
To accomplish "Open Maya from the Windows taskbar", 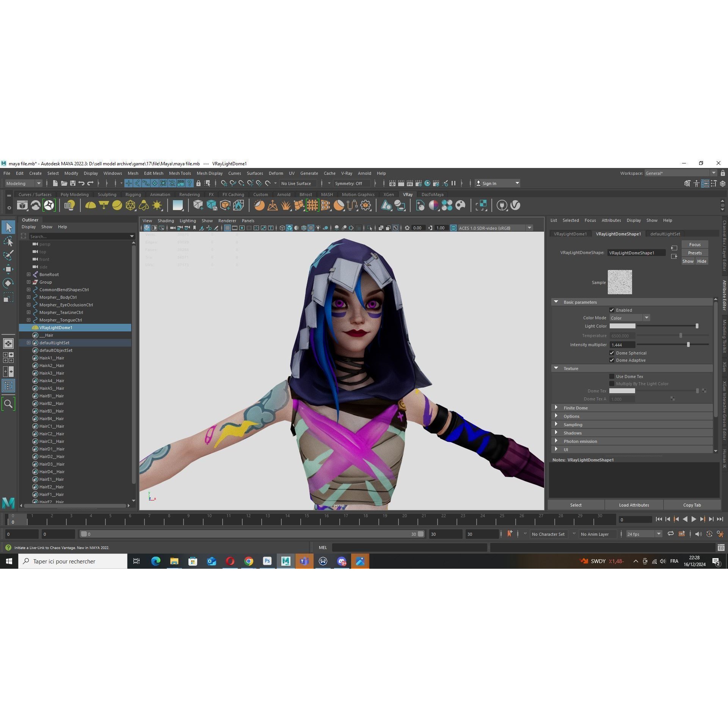I will [286, 561].
